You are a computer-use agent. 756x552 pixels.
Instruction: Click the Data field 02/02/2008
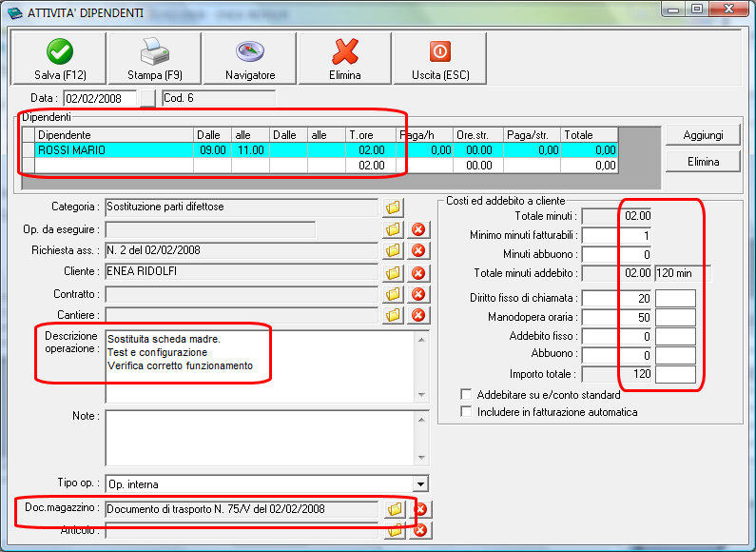tap(100, 98)
